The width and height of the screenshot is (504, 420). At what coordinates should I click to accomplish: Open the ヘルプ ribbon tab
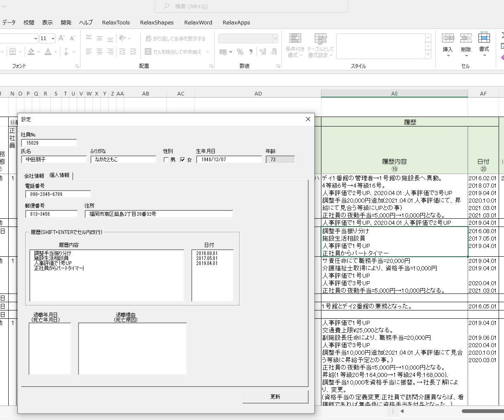click(86, 22)
